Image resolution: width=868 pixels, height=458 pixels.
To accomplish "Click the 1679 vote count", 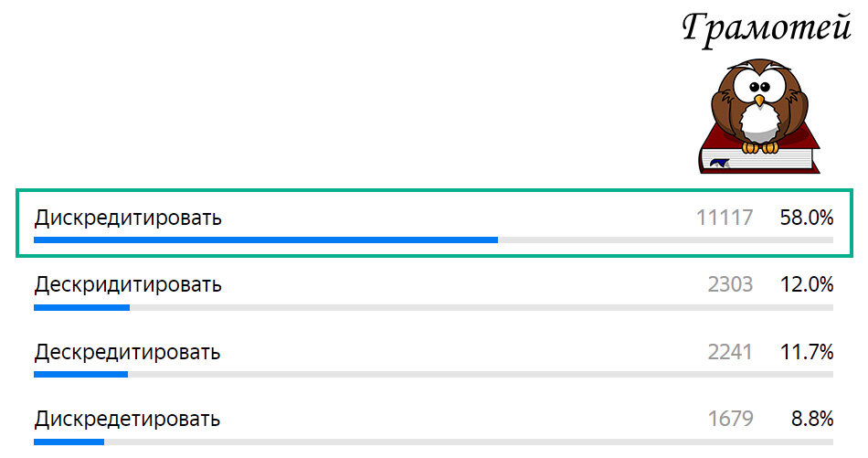I will click(x=730, y=420).
